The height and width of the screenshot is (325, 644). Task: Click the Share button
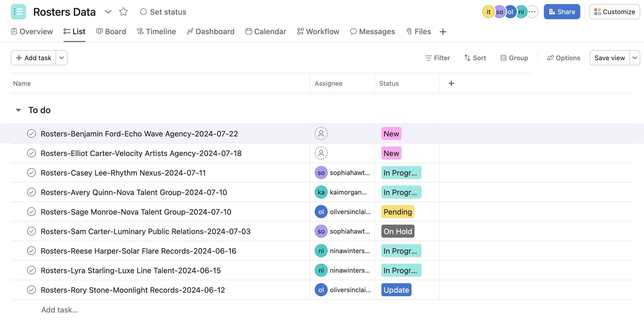point(562,12)
